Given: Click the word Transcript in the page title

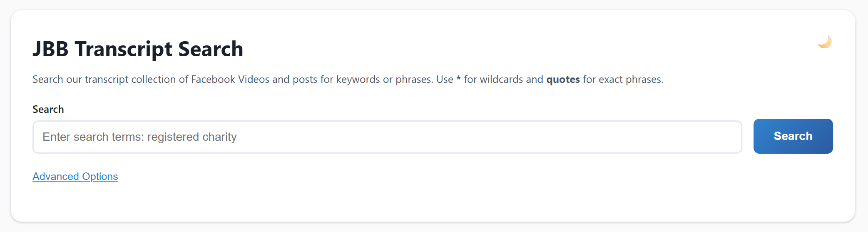Looking at the screenshot, I should [123, 49].
